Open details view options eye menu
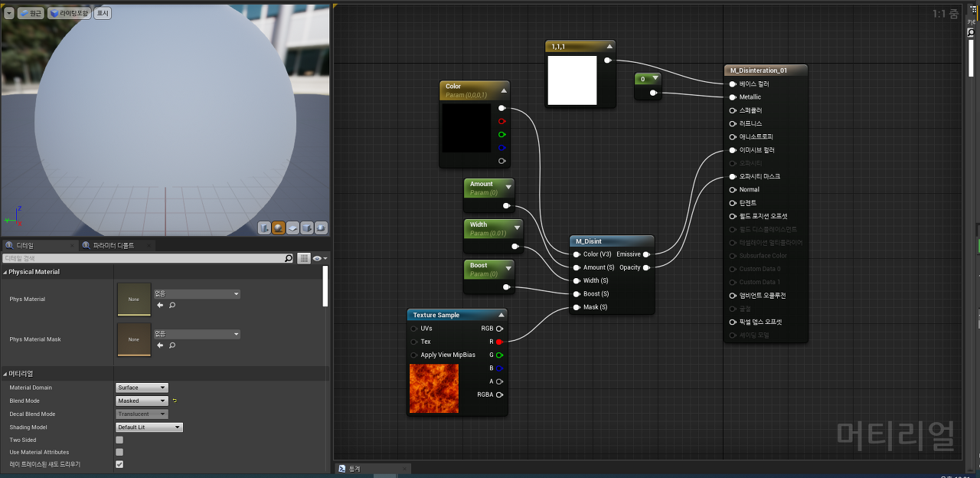980x478 pixels. pos(319,259)
